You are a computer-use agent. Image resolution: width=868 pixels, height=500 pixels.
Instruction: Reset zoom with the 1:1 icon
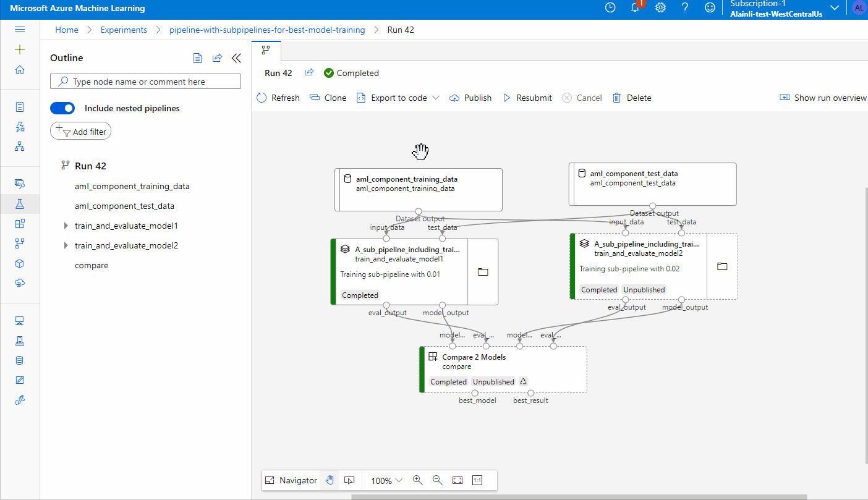coord(477,480)
